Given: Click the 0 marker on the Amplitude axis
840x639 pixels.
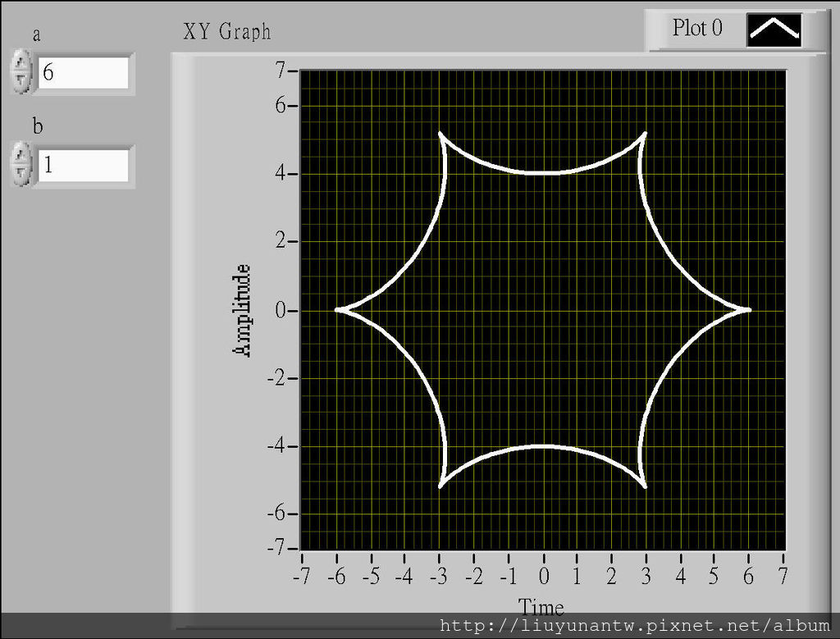Looking at the screenshot, I should point(281,310).
